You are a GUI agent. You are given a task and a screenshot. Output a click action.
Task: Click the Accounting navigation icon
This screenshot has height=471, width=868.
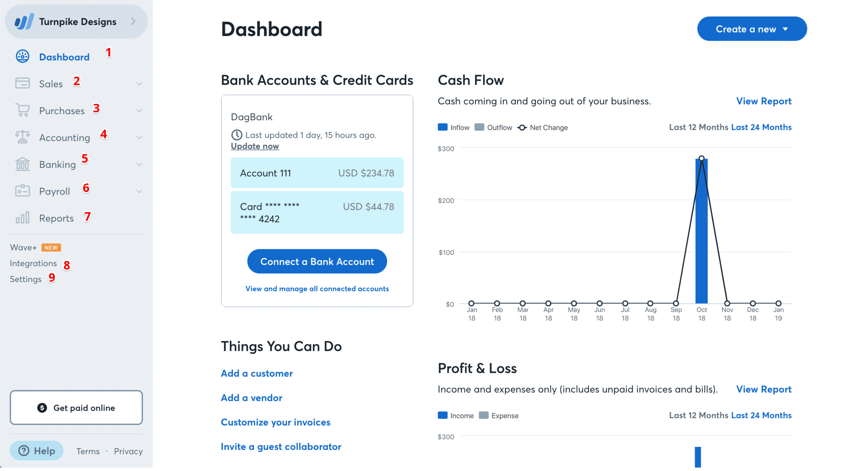pyautogui.click(x=21, y=137)
